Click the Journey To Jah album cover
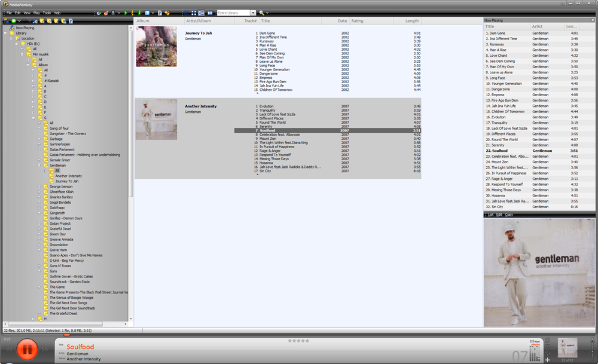Screen dimensions: 598x364 tap(156, 47)
